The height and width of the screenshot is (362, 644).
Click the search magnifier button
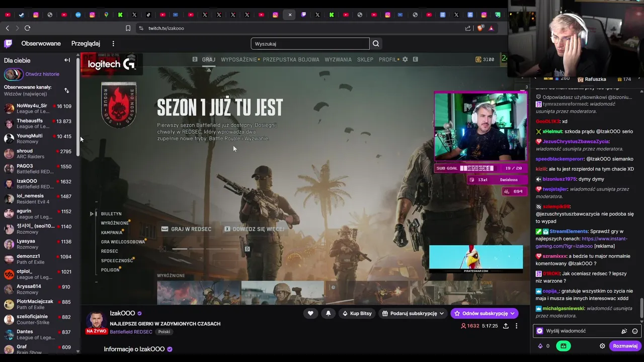(376, 44)
